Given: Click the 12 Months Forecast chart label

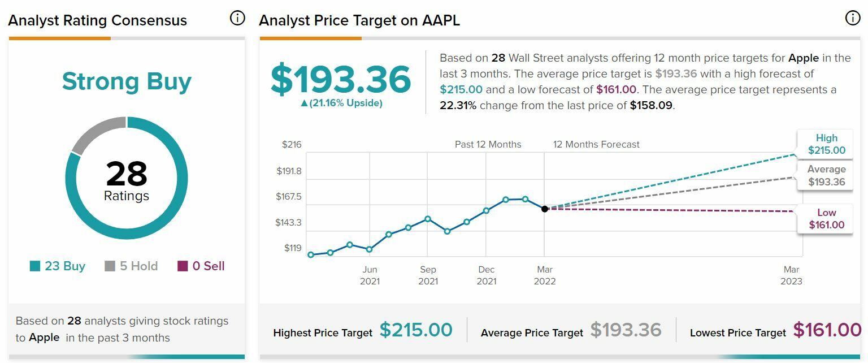Looking at the screenshot, I should [x=596, y=145].
